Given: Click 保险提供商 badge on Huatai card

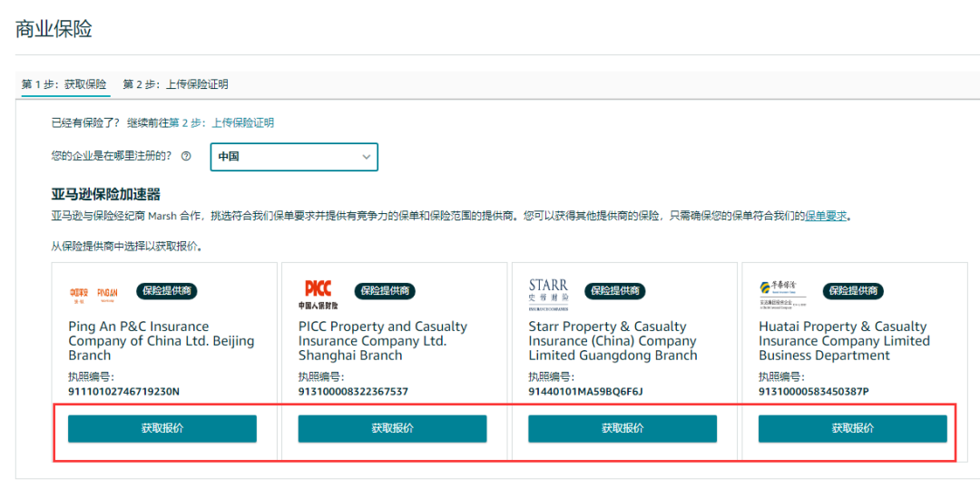Looking at the screenshot, I should coord(853,290).
